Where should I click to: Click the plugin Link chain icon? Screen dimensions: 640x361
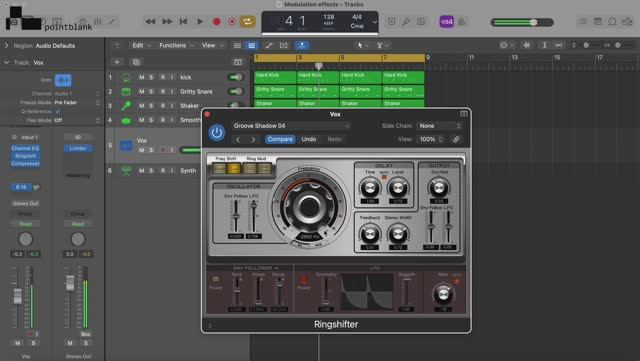coord(456,139)
